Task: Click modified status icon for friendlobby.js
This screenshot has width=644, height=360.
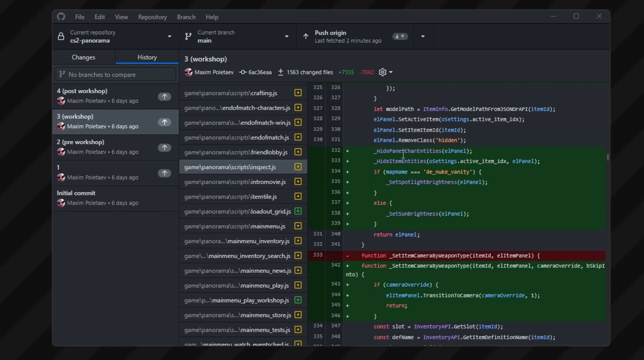Action: [298, 152]
